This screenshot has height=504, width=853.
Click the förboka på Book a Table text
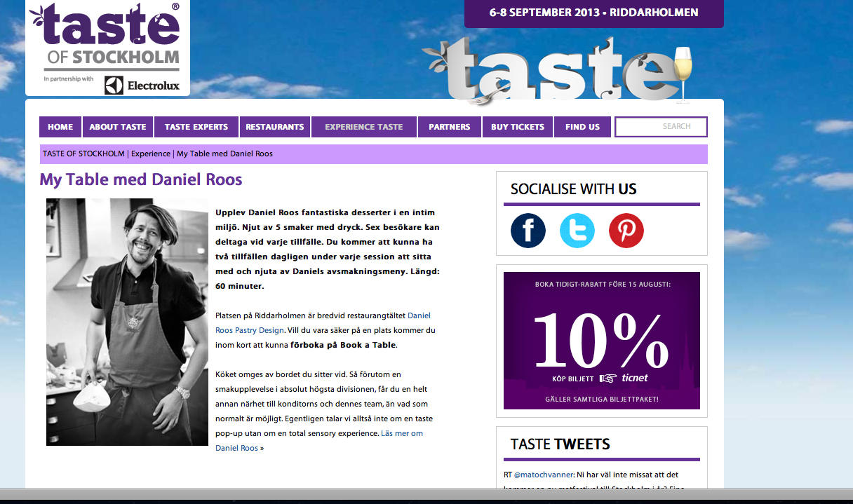tap(343, 345)
